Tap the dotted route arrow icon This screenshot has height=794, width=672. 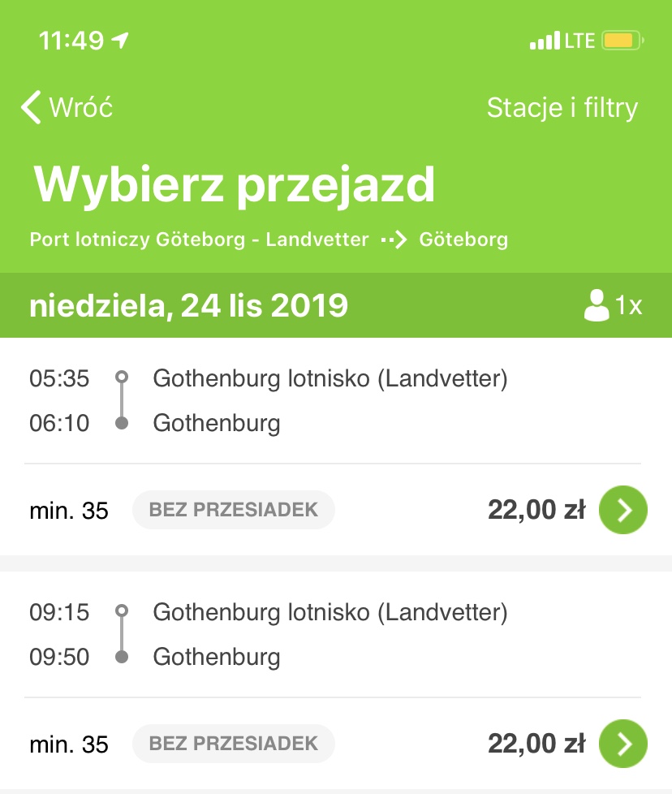(394, 239)
